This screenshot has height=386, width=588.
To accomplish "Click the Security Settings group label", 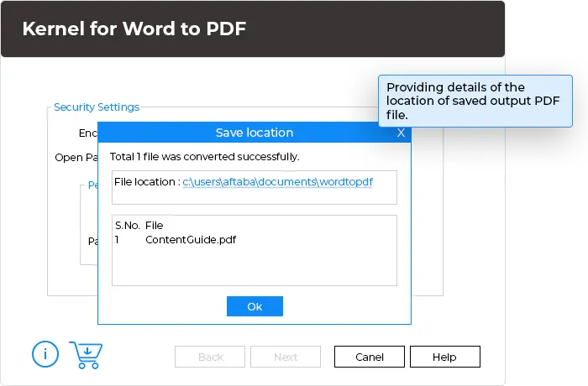I will click(x=97, y=107).
